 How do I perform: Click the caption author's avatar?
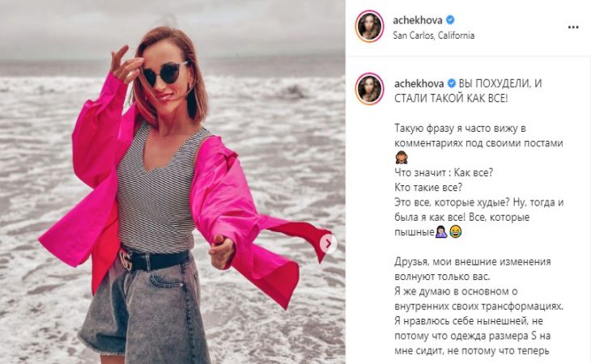click(x=369, y=89)
